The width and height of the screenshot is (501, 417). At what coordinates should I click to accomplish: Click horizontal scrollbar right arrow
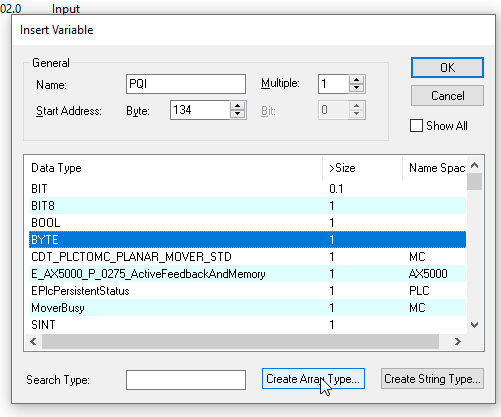tap(458, 341)
